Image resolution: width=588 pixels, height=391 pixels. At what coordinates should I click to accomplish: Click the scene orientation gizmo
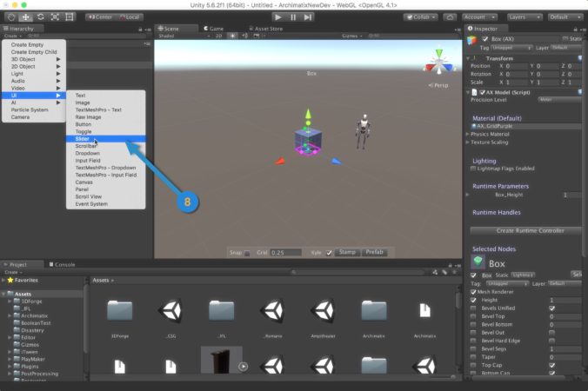tap(438, 63)
